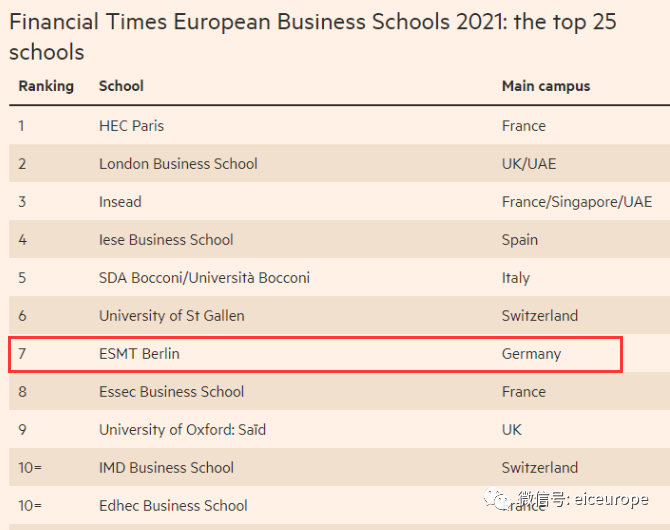
Task: Select HEC Paris school name
Action: click(x=131, y=126)
